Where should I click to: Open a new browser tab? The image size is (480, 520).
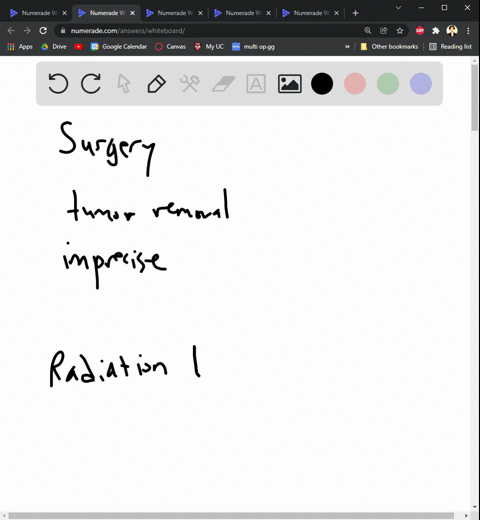[355, 13]
